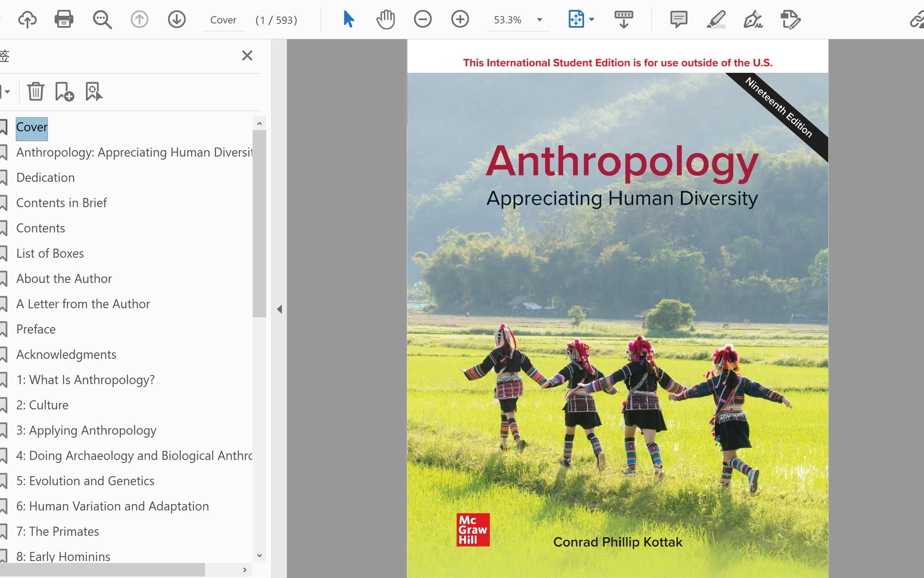Click the page label field showing Cover
This screenshot has height=578, width=924.
[x=224, y=20]
